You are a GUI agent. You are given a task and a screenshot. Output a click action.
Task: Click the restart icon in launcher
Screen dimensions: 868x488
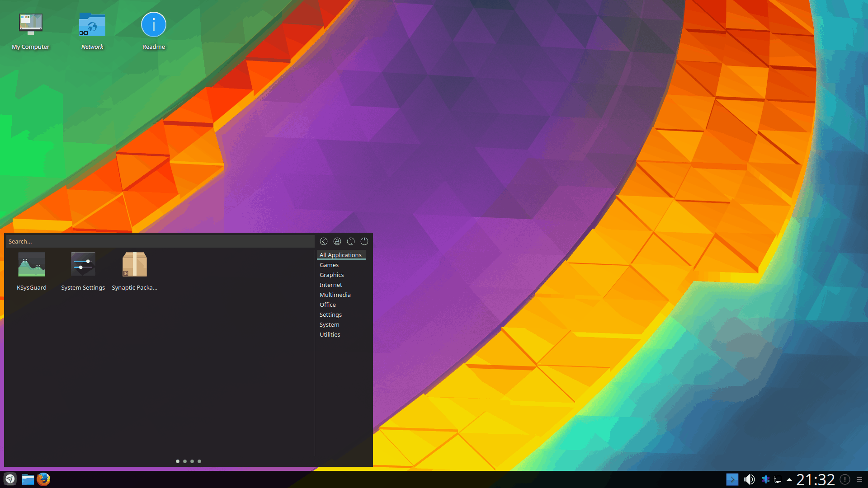point(351,241)
